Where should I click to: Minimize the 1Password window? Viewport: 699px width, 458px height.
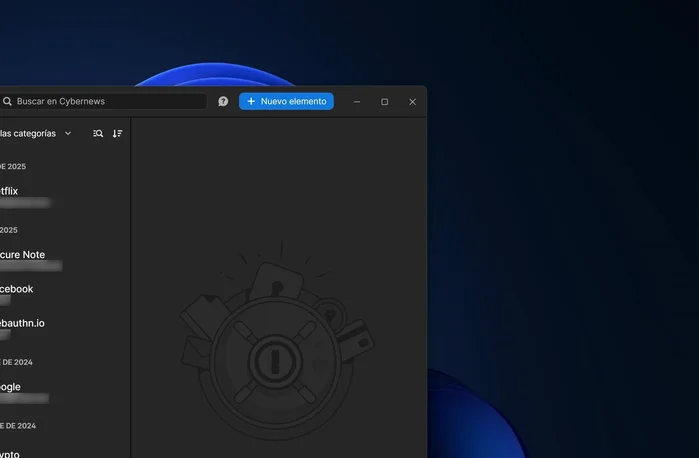click(x=357, y=101)
